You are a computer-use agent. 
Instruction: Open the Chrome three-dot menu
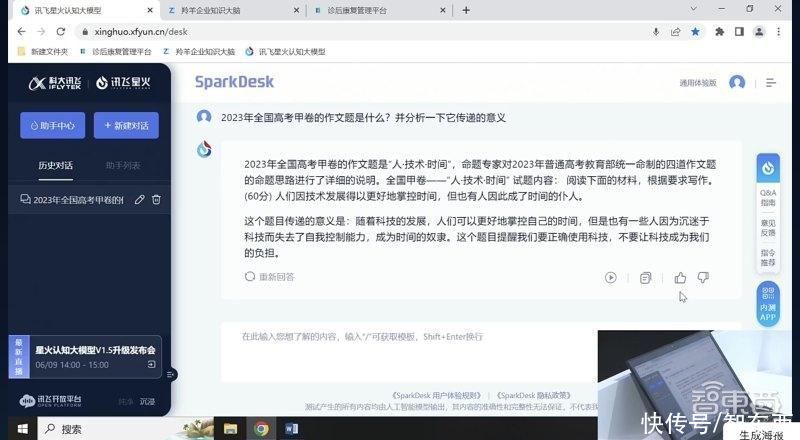coord(779,32)
